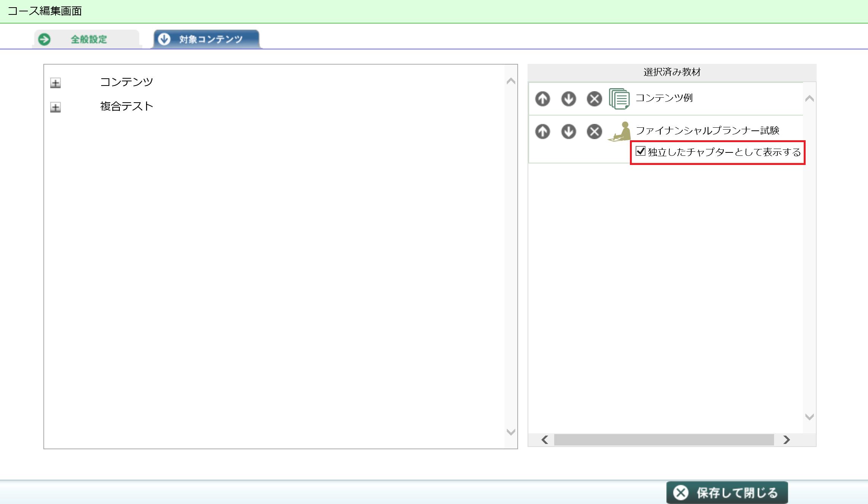Click the arrow icon on 全般設定 tab
This screenshot has width=868, height=504.
[45, 39]
